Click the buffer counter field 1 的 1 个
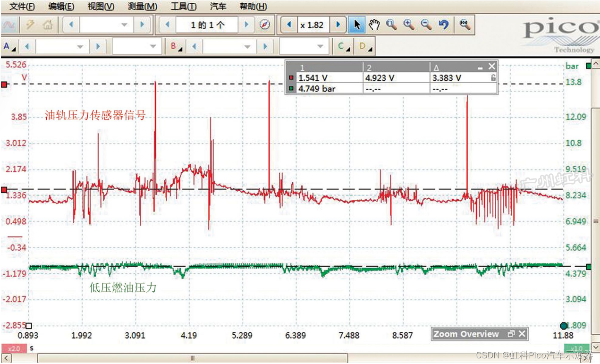This screenshot has width=600, height=364. click(x=206, y=25)
